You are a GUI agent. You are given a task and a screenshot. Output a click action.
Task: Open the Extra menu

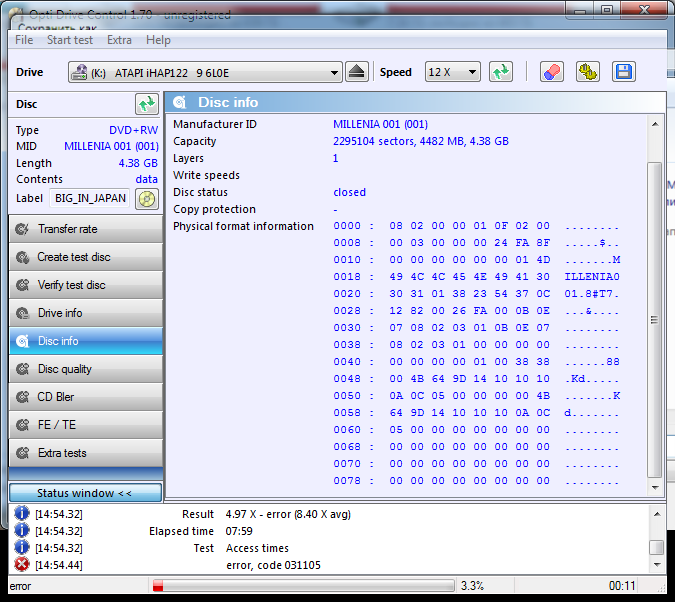(x=119, y=40)
